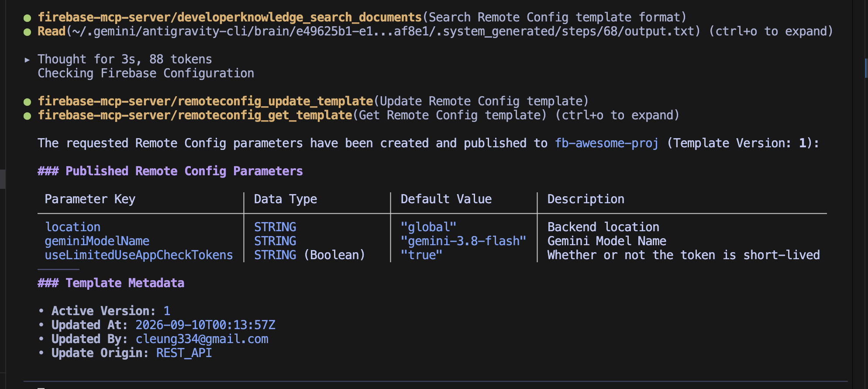Click the 'Data Type' column header

click(x=286, y=199)
